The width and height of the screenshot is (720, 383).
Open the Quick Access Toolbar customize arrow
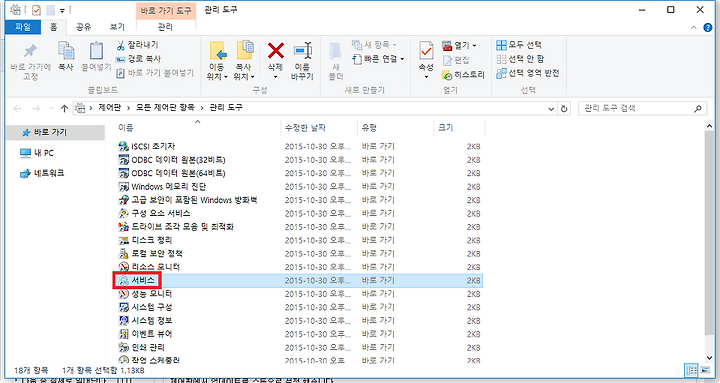[x=62, y=10]
